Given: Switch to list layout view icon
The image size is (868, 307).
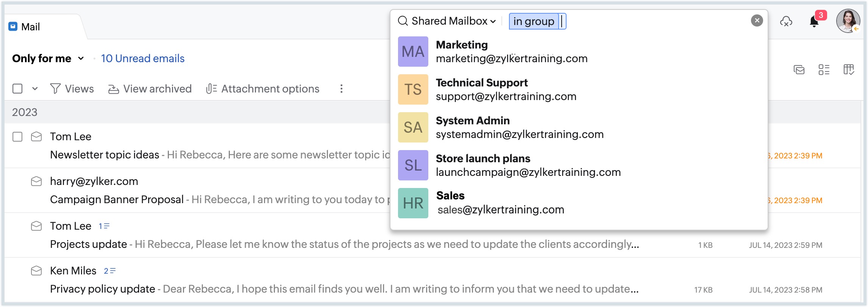Looking at the screenshot, I should 824,70.
